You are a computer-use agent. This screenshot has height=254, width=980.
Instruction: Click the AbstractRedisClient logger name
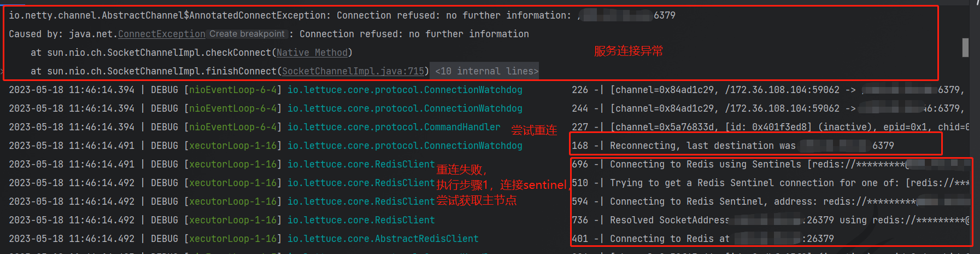383,239
